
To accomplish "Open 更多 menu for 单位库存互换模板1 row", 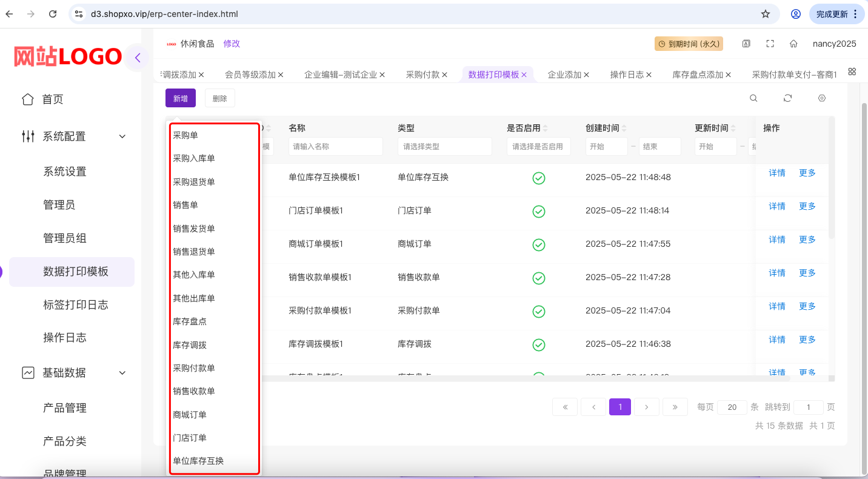I will click(807, 173).
